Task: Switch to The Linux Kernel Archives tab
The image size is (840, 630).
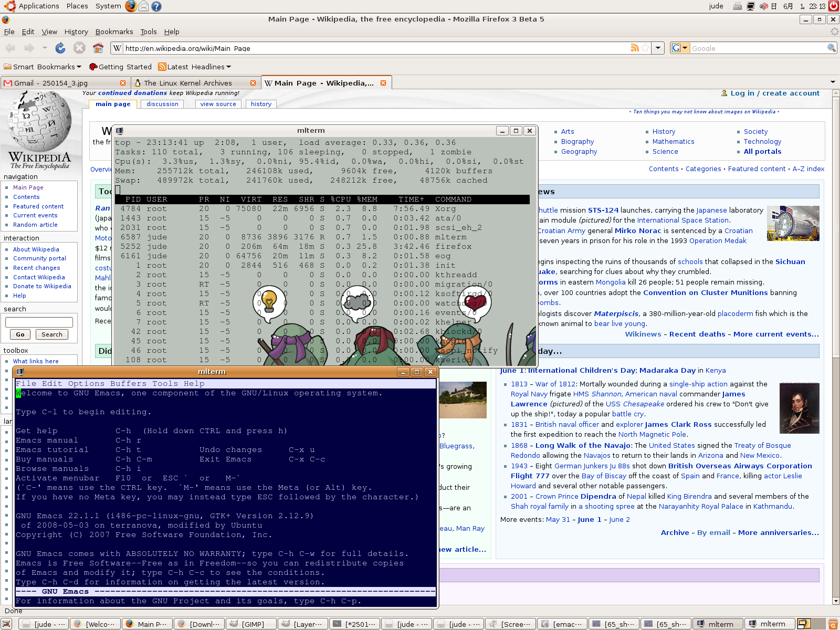Action: click(188, 83)
